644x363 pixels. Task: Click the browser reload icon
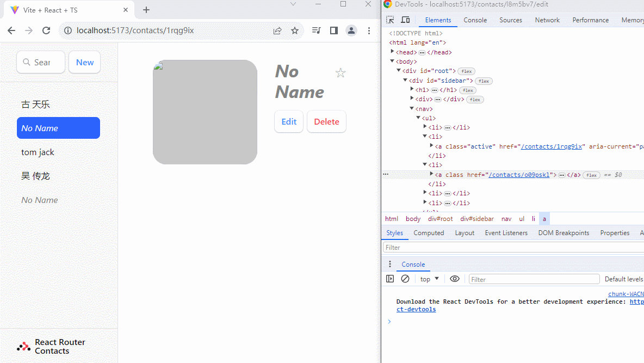[x=46, y=30]
